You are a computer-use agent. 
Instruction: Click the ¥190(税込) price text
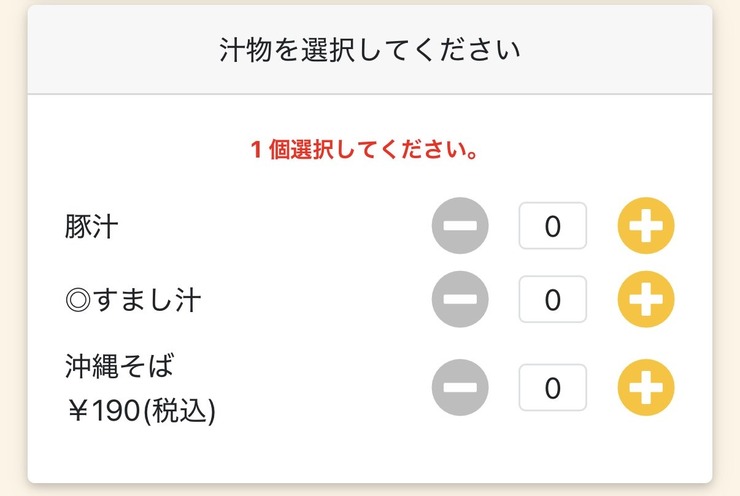(x=141, y=410)
